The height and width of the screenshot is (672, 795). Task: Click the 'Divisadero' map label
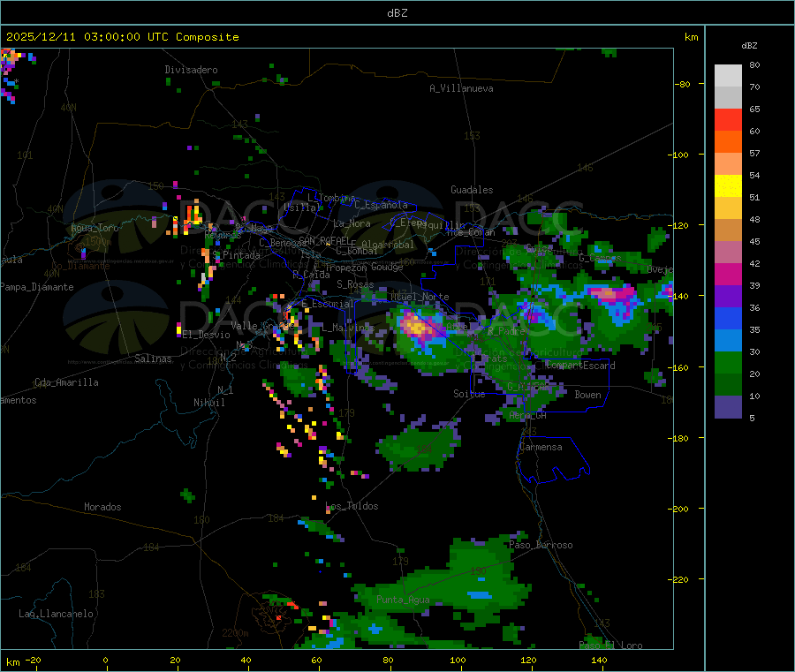click(191, 70)
